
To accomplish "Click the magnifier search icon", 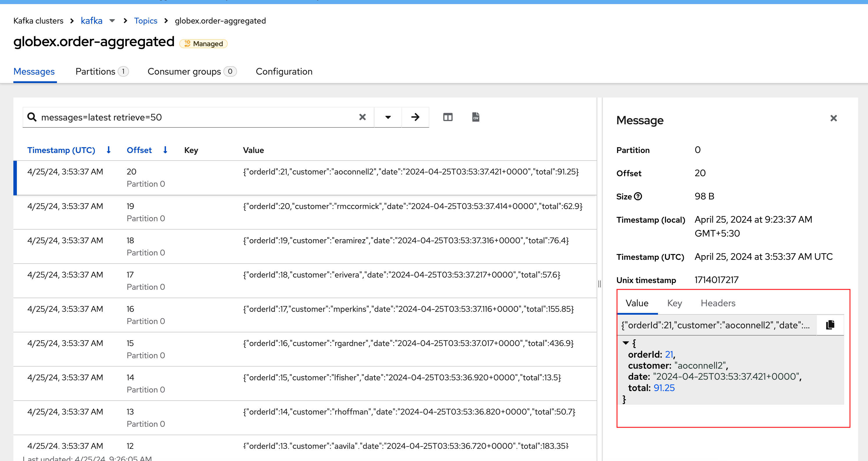I will [x=32, y=117].
